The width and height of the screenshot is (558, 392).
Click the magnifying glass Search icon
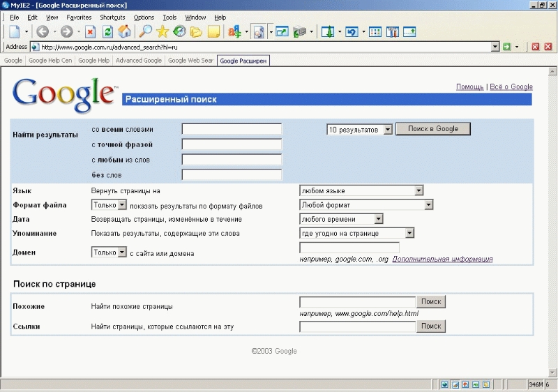point(145,31)
